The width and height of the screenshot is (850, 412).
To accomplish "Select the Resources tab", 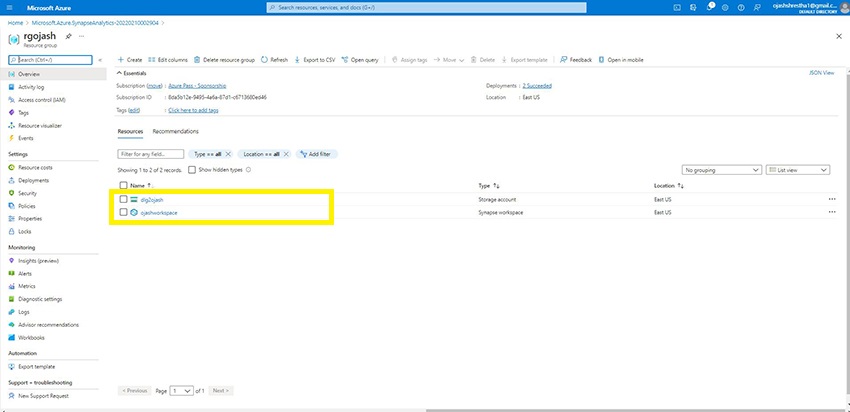I will [130, 132].
